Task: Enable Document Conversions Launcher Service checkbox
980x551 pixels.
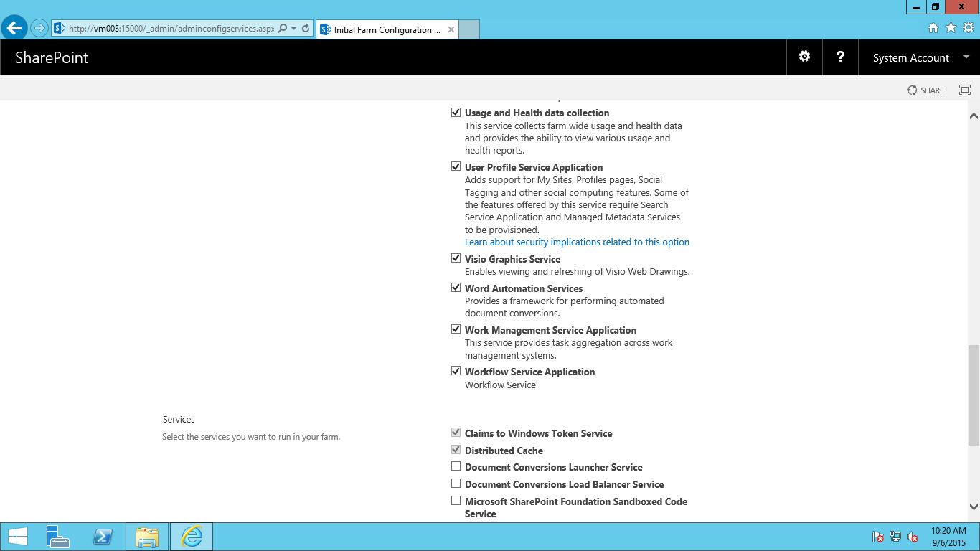Action: coord(456,466)
